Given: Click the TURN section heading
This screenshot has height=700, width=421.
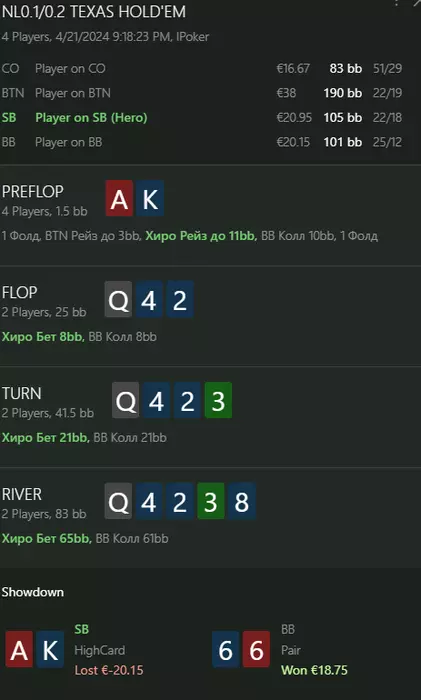Looking at the screenshot, I should [21, 393].
